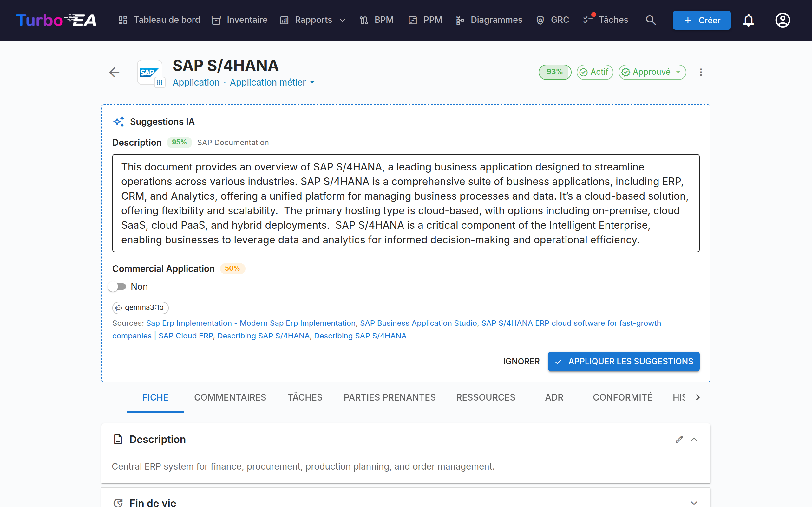812x507 pixels.
Task: Open the Approuvé status dropdown
Action: [x=652, y=72]
